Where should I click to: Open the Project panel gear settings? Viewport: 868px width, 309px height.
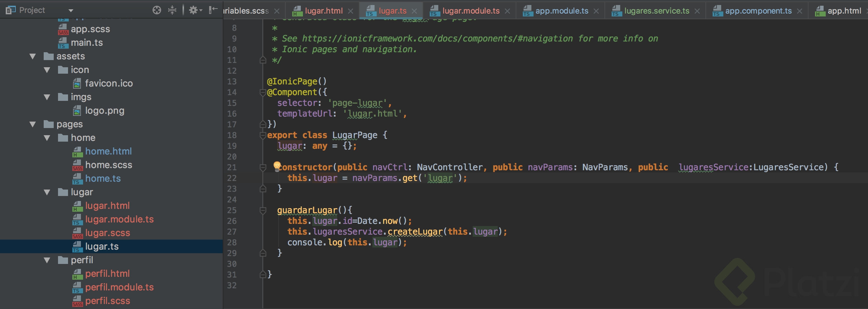[196, 10]
